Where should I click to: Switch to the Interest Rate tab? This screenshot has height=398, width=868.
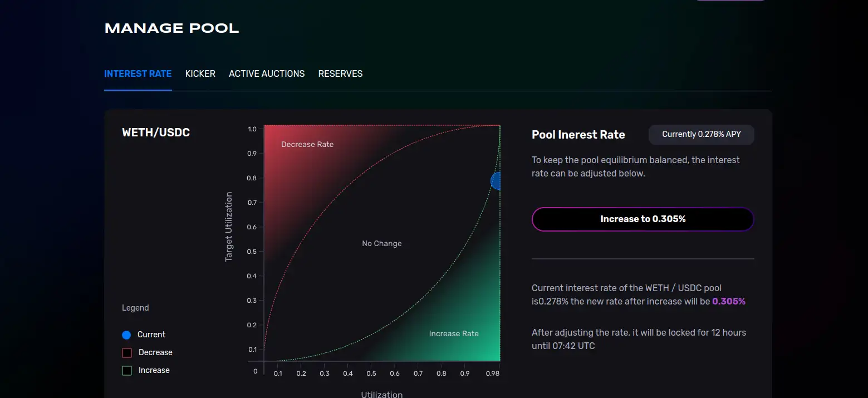click(138, 73)
